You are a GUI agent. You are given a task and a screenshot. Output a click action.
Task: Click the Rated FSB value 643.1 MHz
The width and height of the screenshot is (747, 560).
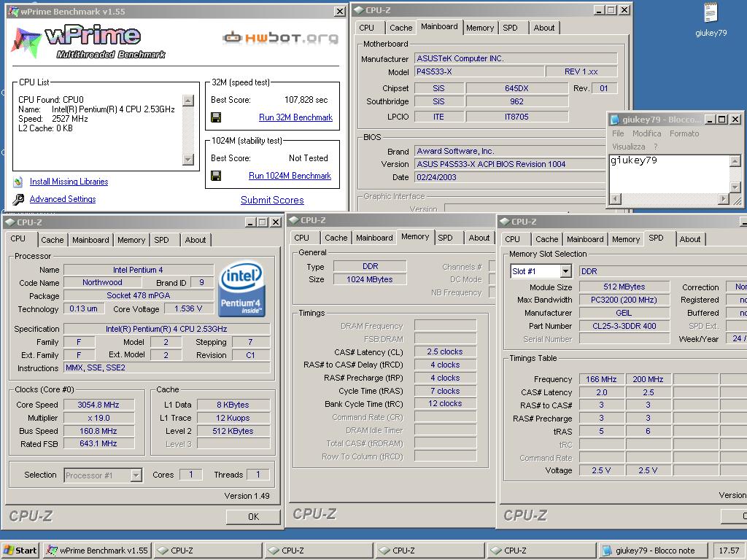(98, 443)
